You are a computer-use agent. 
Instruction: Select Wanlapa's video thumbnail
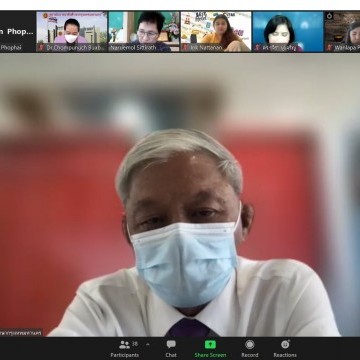[342, 32]
